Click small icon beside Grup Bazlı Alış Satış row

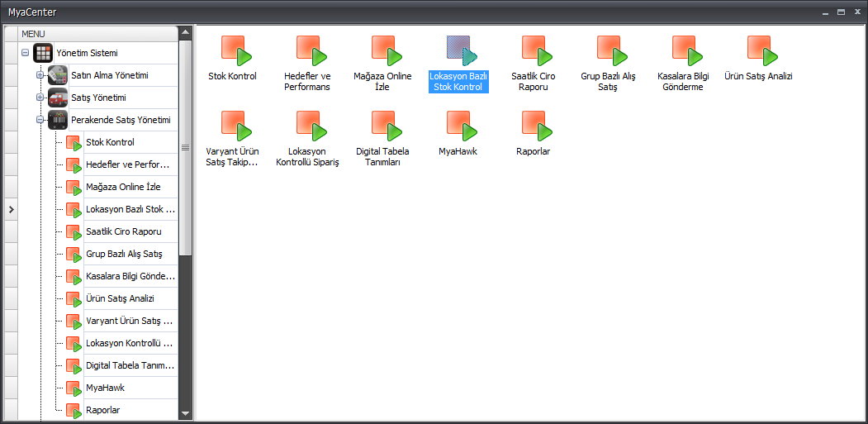(x=74, y=255)
